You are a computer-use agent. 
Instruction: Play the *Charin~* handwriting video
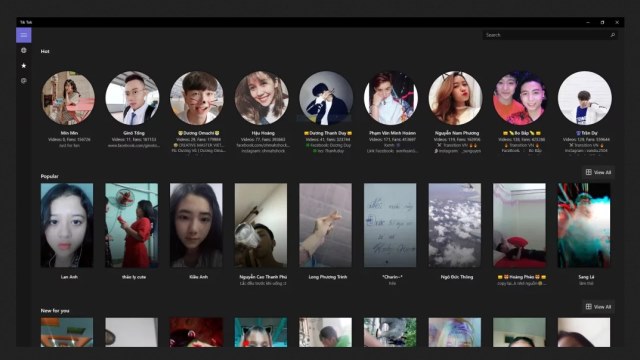tap(390, 225)
